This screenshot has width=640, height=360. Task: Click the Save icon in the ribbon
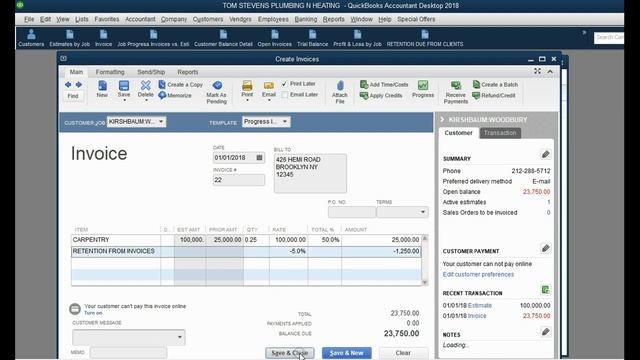pyautogui.click(x=124, y=86)
